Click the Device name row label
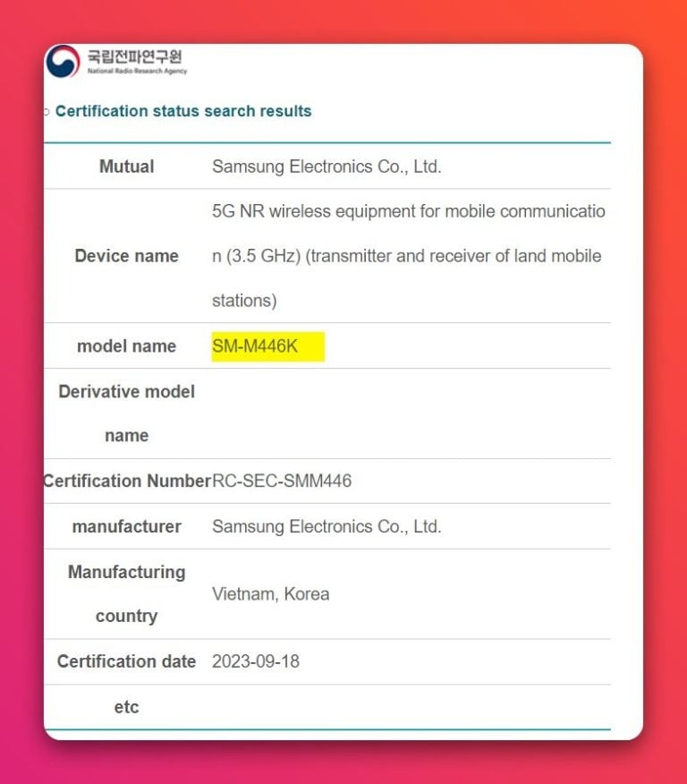The height and width of the screenshot is (784, 687). pos(126,256)
